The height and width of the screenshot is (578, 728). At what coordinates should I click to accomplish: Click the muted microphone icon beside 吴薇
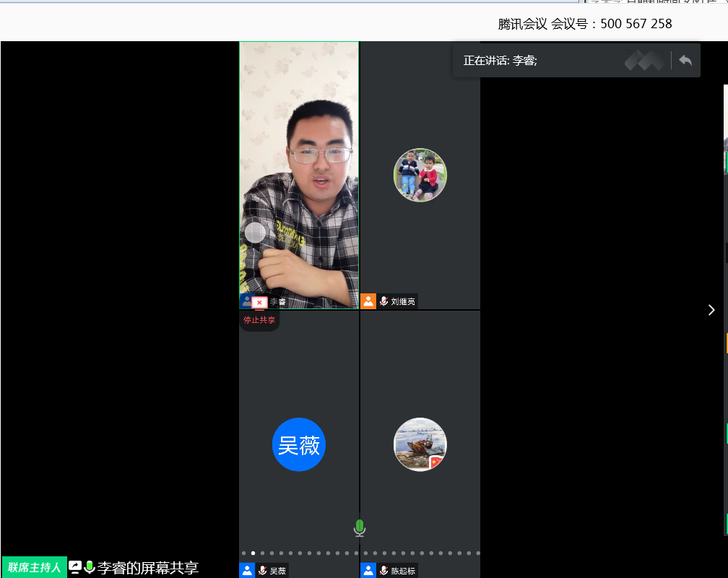click(x=262, y=571)
